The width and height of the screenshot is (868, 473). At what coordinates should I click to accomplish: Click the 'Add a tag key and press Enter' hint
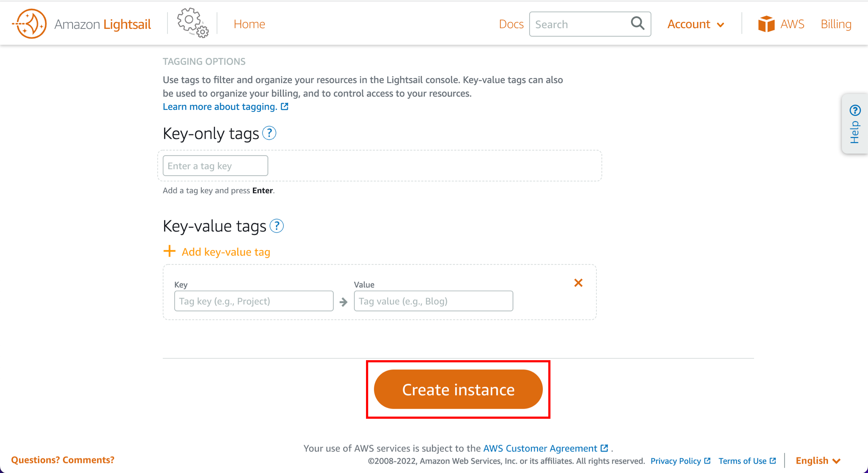[x=218, y=190]
